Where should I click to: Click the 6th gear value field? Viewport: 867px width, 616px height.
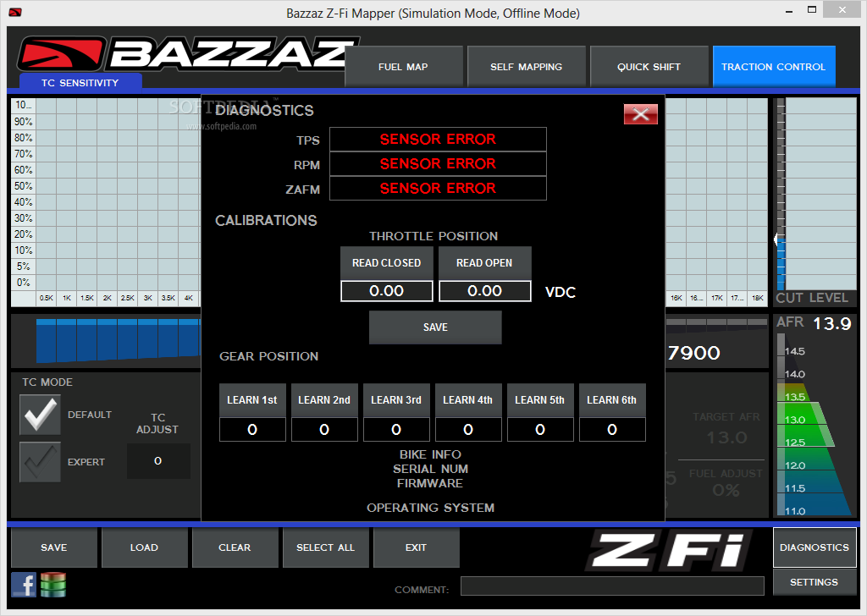(x=612, y=429)
